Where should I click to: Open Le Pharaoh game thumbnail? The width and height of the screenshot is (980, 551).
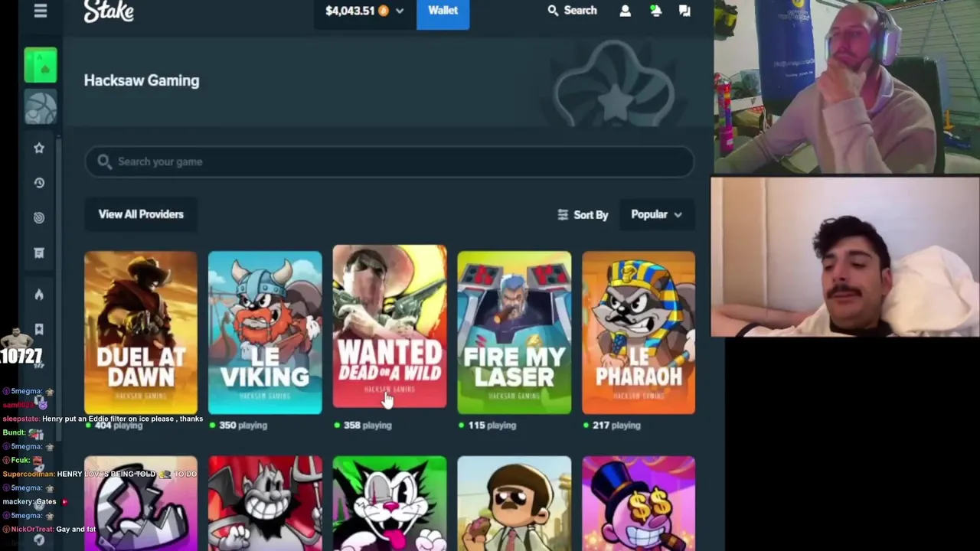coord(639,332)
